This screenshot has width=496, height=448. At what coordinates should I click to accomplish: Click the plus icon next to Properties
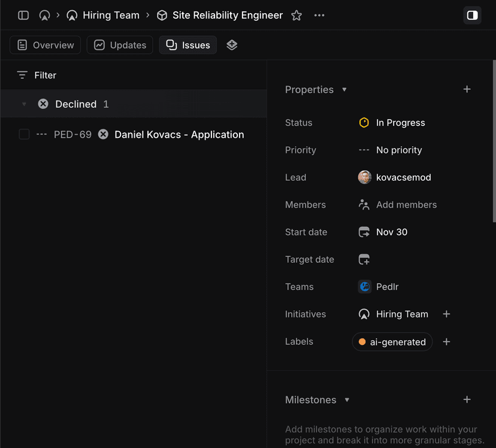[x=467, y=89]
